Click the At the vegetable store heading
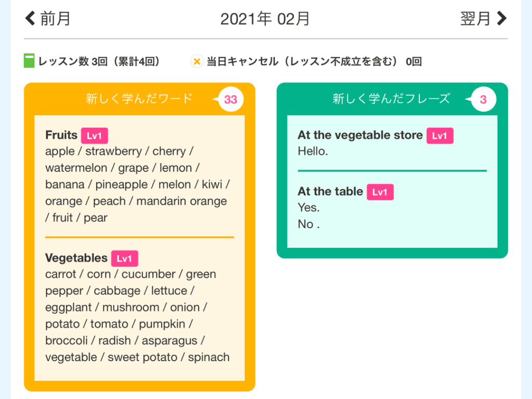Image resolution: width=532 pixels, height=399 pixels. [x=361, y=135]
